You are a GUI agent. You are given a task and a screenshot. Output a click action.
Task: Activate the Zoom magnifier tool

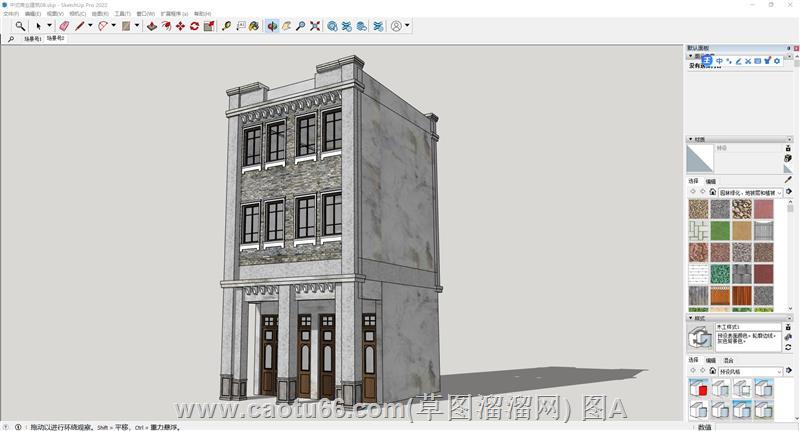(301, 26)
